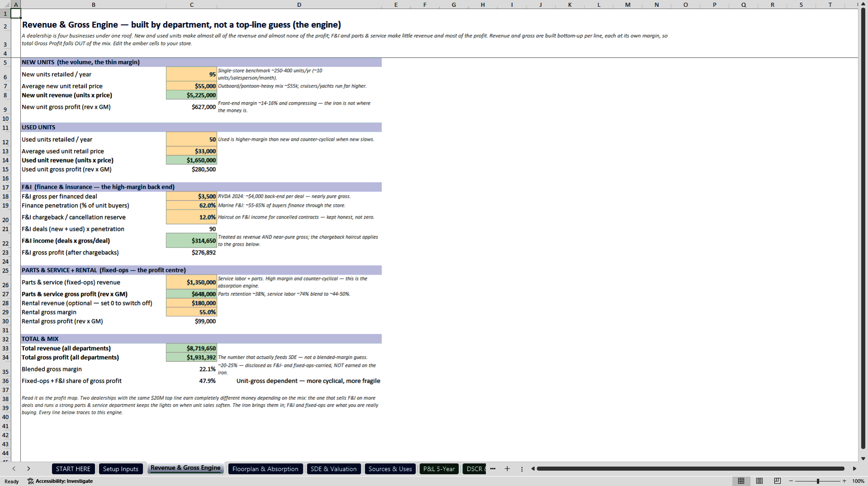Click the 'Unit-gross dependent' warning text

click(x=308, y=381)
